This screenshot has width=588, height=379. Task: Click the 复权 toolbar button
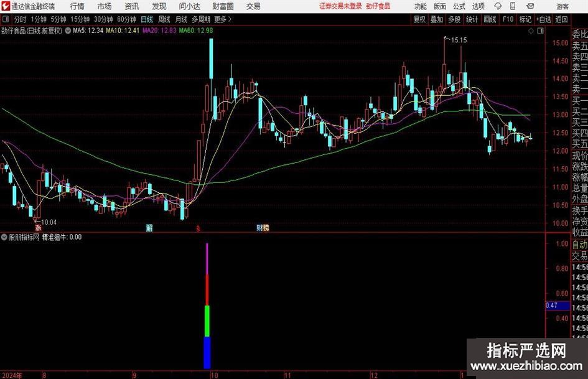click(x=419, y=19)
